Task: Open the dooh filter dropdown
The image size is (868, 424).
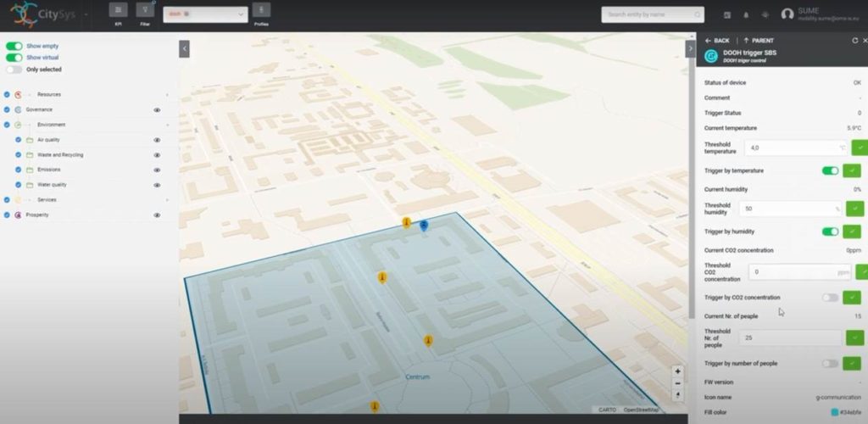Action: pos(205,14)
